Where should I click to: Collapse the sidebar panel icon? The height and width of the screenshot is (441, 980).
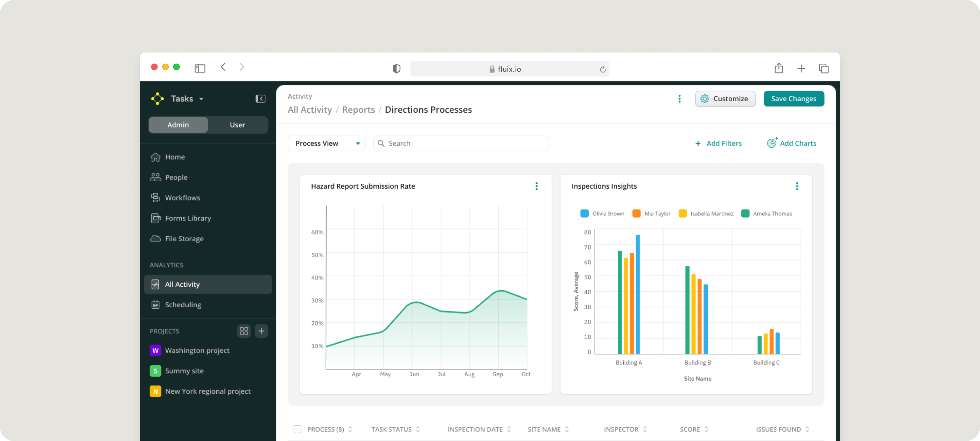pos(260,99)
